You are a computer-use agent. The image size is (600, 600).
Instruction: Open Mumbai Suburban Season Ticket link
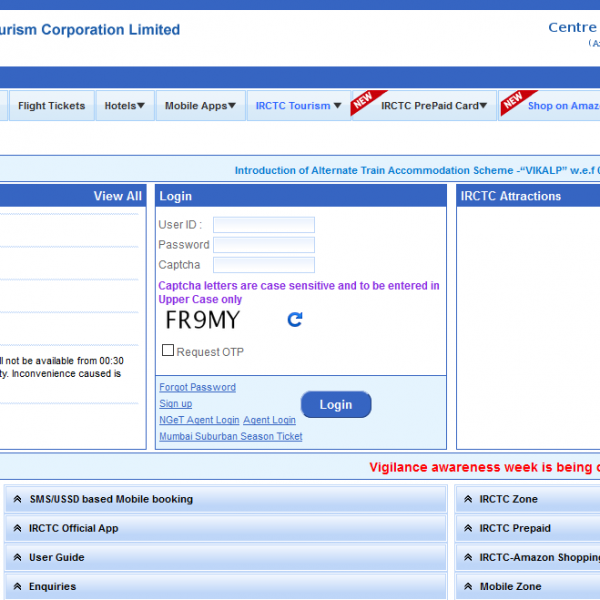(230, 436)
